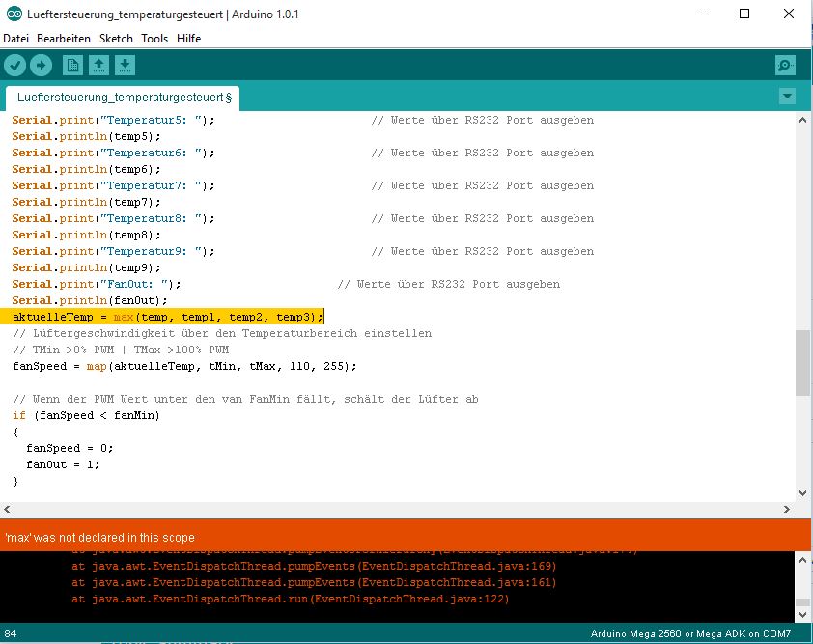Click the Serial.println(temp5); line
This screenshot has height=644, width=813.
86,136
